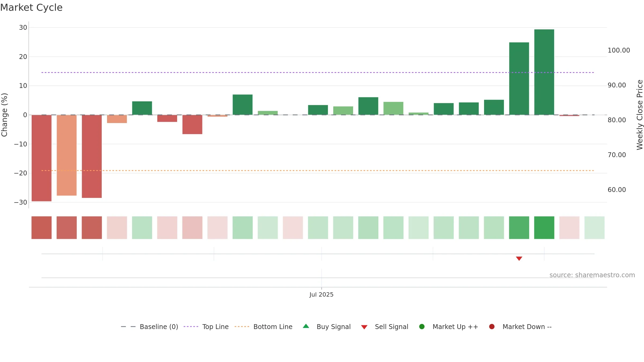The image size is (644, 362).
Task: Click the gray dashed Baseline legend sample
Action: 128,327
